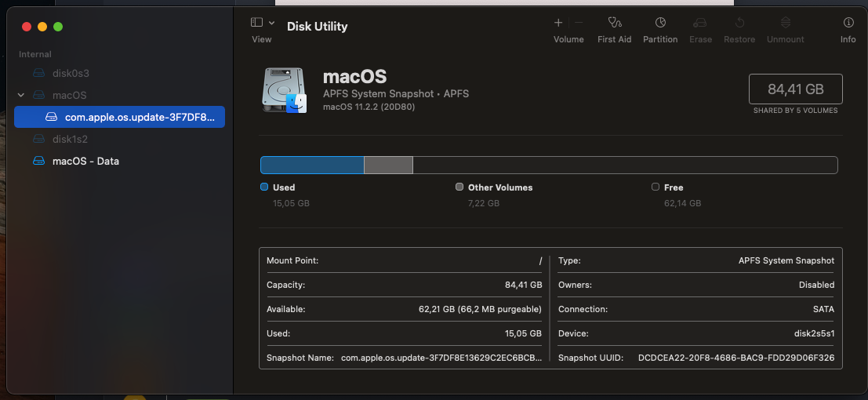Open the View sidebar options icon
This screenshot has width=868, height=400.
256,22
